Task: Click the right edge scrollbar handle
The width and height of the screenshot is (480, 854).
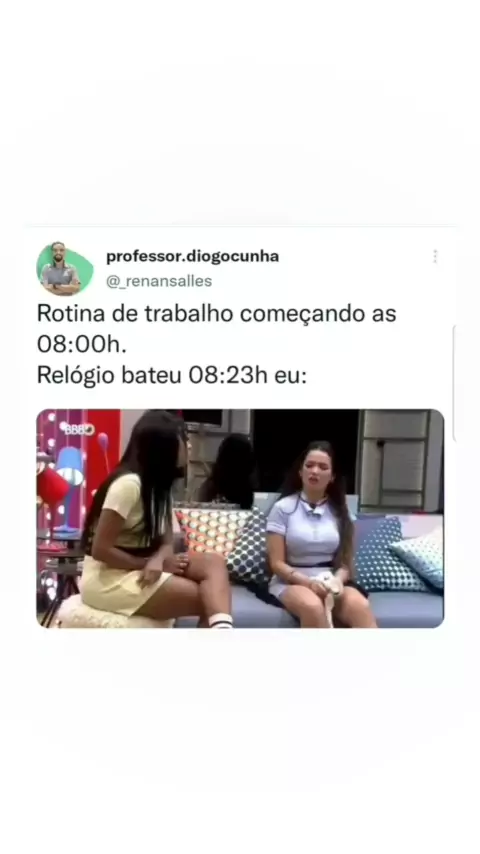Action: click(454, 382)
